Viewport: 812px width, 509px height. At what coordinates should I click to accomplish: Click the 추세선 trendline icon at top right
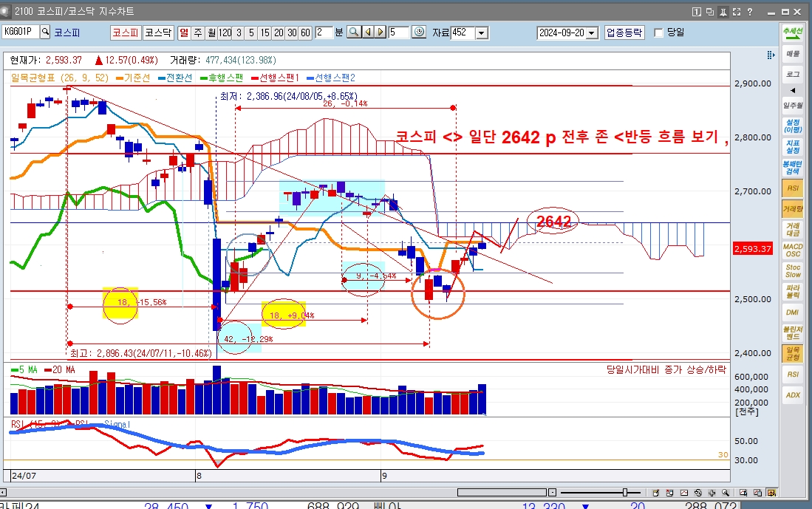pos(793,34)
